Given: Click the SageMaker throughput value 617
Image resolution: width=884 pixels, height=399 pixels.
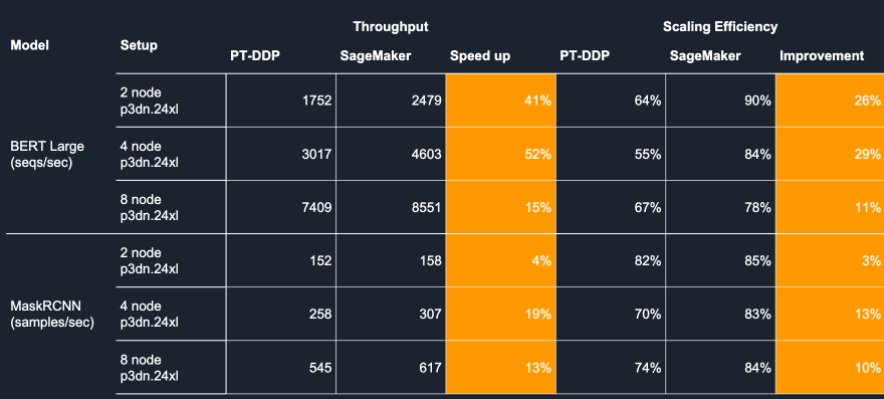Looking at the screenshot, I should coord(430,367).
